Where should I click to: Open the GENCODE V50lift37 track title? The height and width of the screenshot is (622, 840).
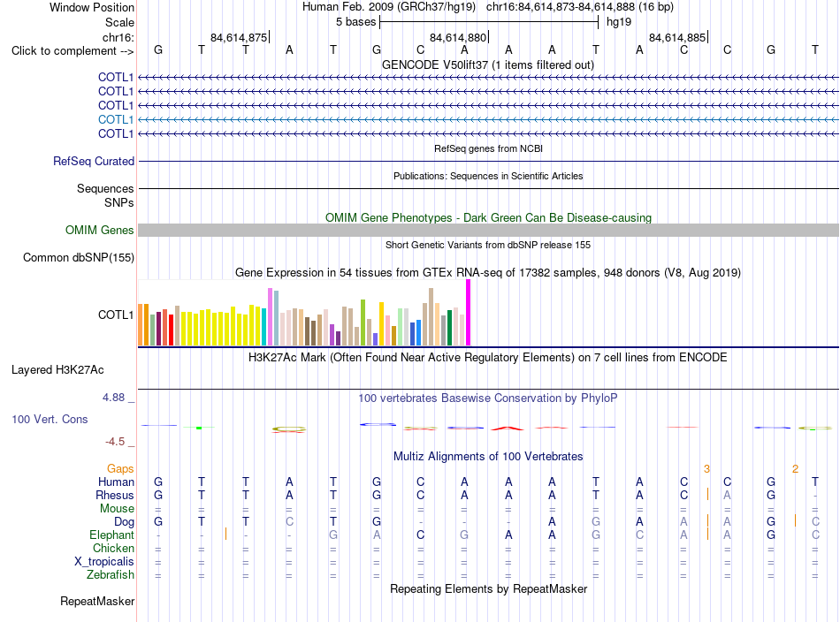click(488, 64)
